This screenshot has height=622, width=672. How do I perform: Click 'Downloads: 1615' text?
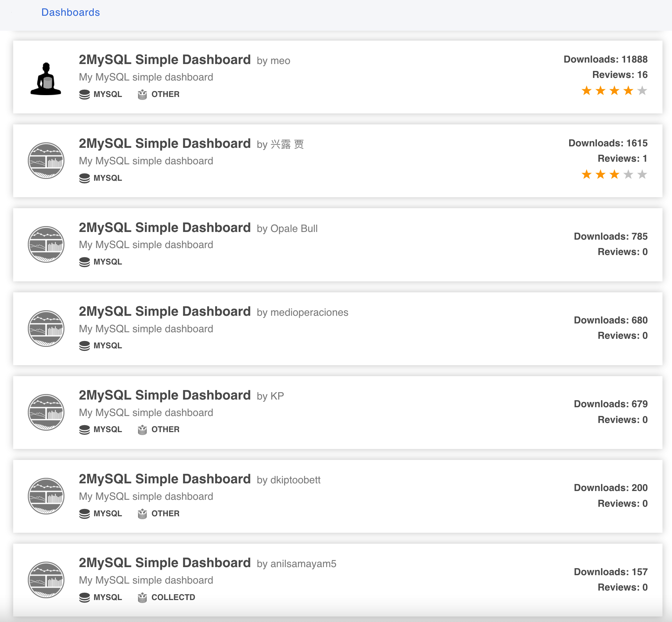click(608, 143)
